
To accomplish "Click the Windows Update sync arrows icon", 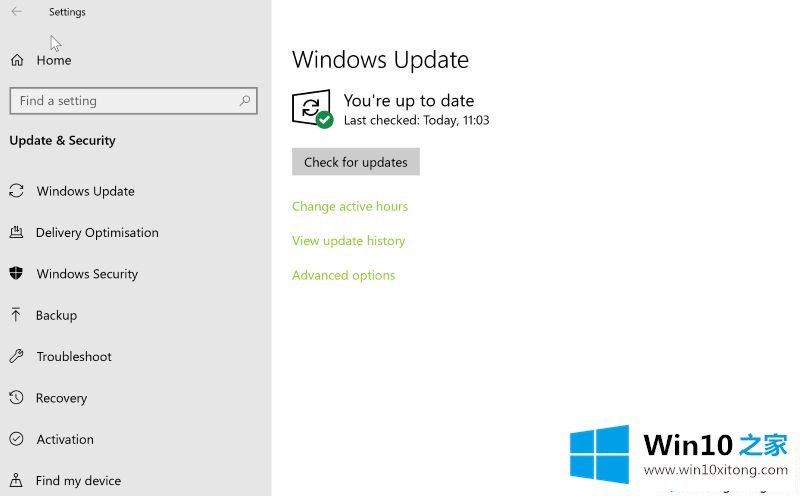I will [16, 191].
